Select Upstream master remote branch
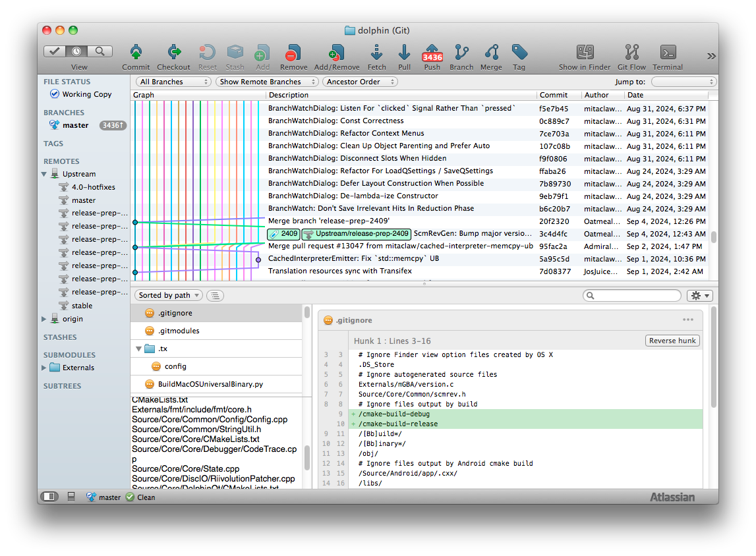The width and height of the screenshot is (756, 556). (84, 200)
